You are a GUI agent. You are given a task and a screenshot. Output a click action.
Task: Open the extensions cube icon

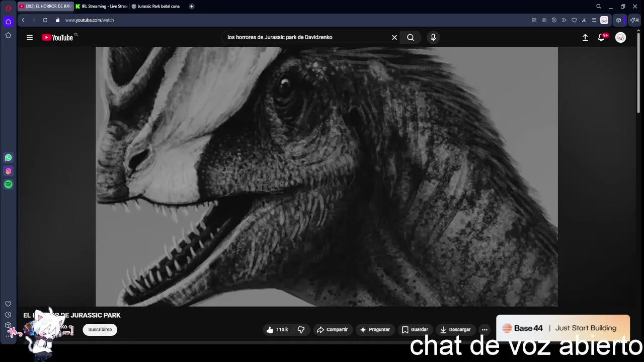click(x=619, y=20)
